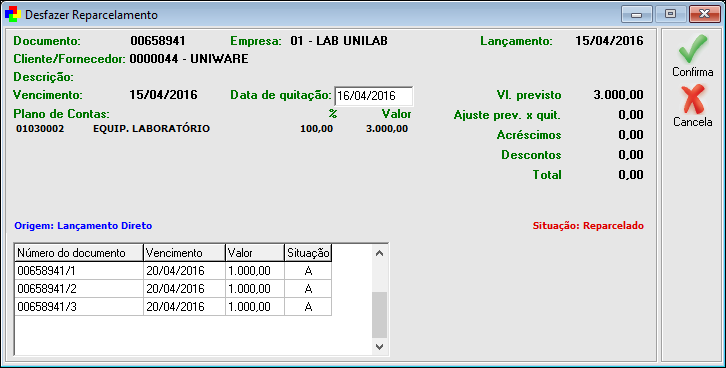
Task: Click the Número do documento column header
Action: tap(79, 253)
